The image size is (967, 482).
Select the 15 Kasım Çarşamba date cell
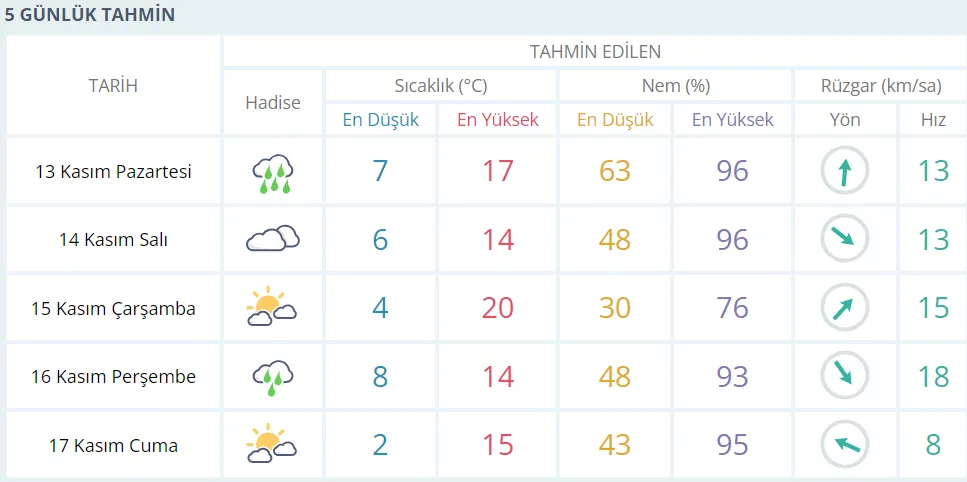pos(113,308)
